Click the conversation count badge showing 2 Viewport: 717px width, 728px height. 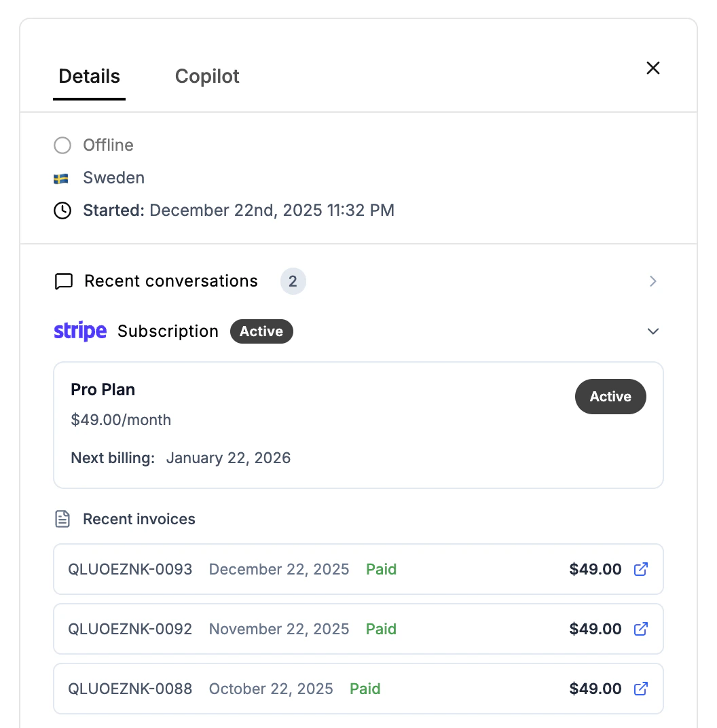[x=293, y=281]
